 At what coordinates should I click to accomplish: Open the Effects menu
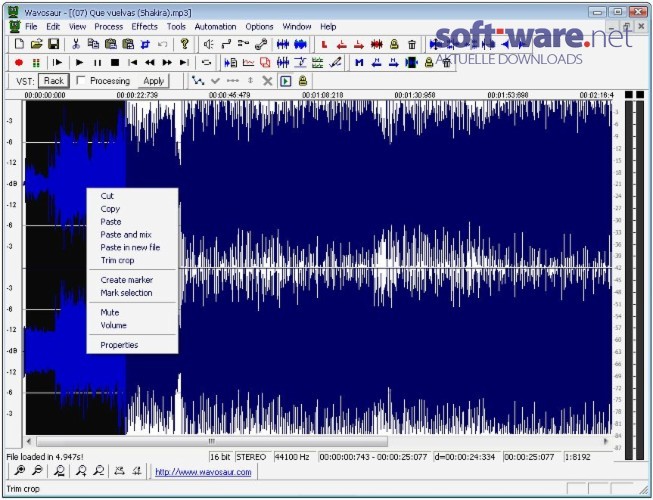click(145, 27)
